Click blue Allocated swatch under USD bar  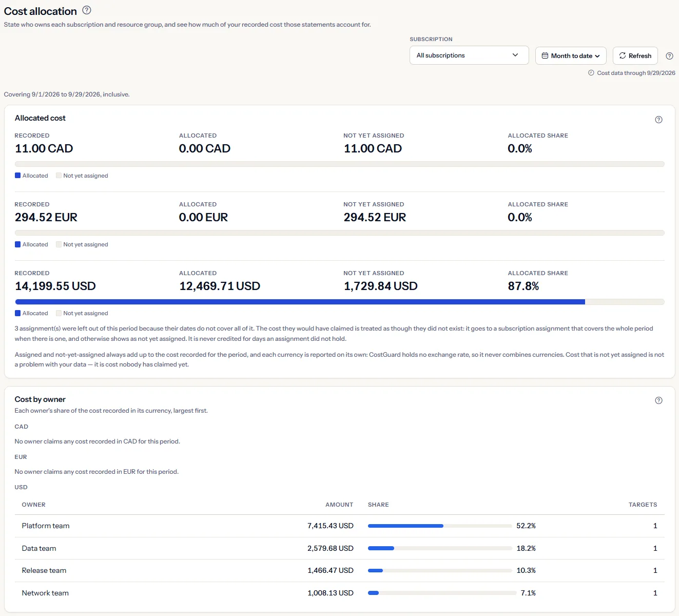17,313
